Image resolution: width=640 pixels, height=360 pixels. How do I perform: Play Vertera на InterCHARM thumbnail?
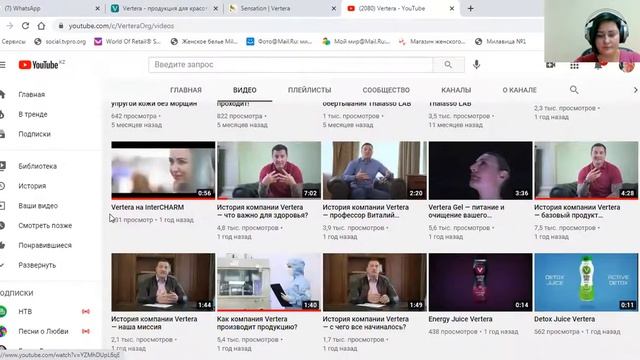[163, 171]
